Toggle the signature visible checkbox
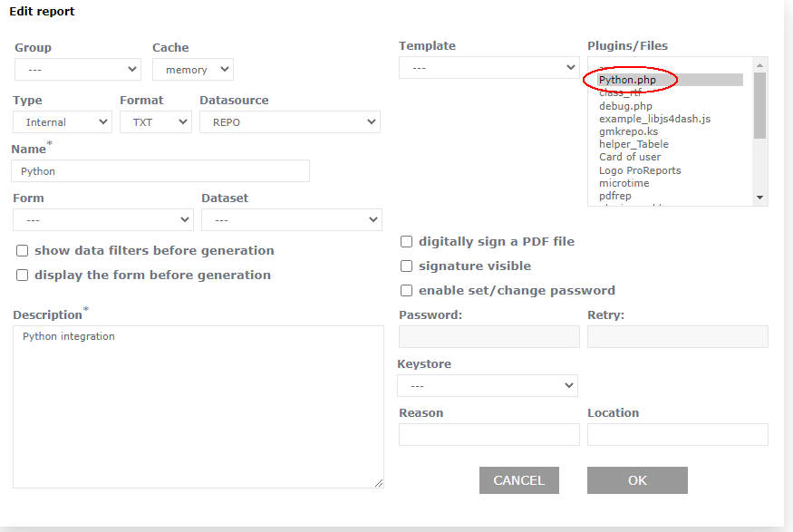The width and height of the screenshot is (793, 532). [x=407, y=266]
